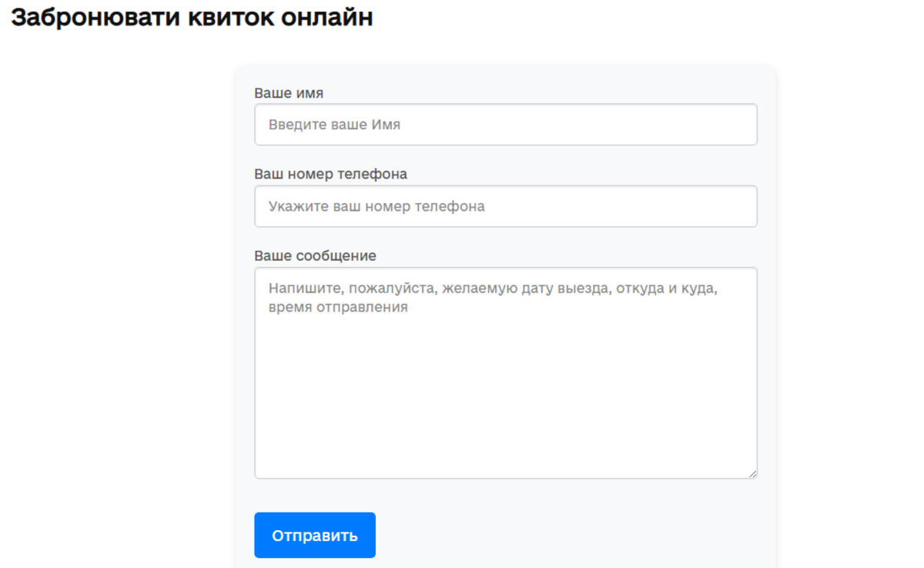Click the resize handle of the message textarea
This screenshot has width=924, height=568.
coord(752,473)
